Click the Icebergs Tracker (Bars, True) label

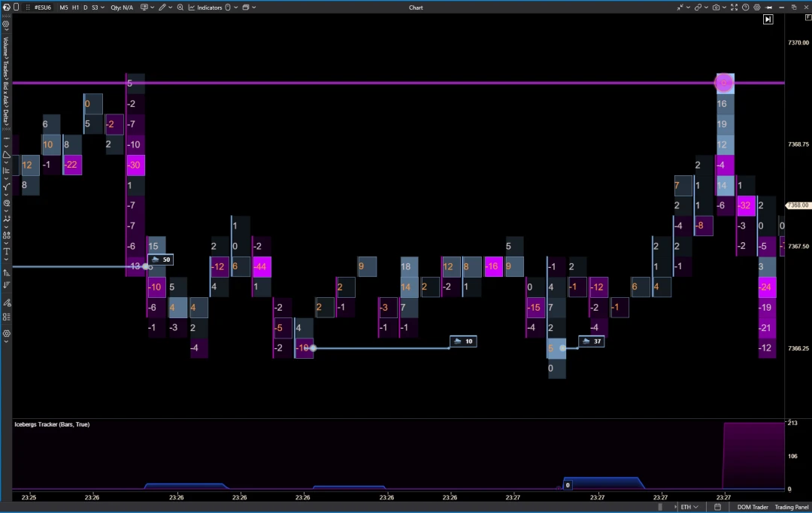point(52,424)
